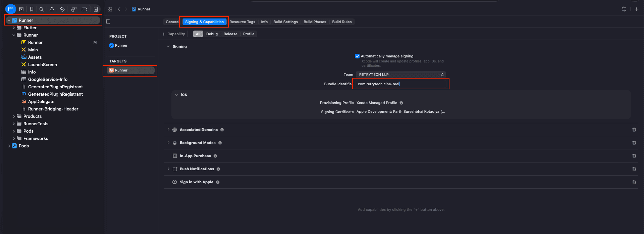
Task: Open the Team dropdown RETRYTECH LLP
Action: (x=401, y=75)
